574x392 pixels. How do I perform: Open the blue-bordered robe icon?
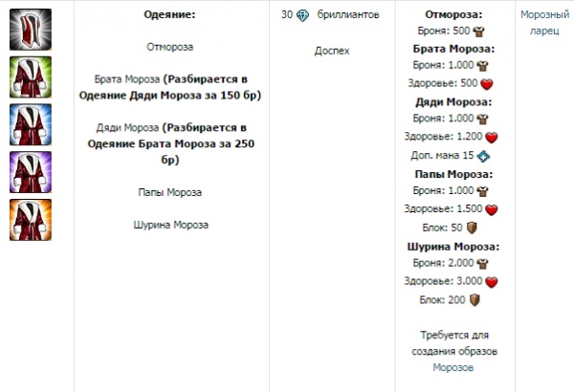pos(31,124)
